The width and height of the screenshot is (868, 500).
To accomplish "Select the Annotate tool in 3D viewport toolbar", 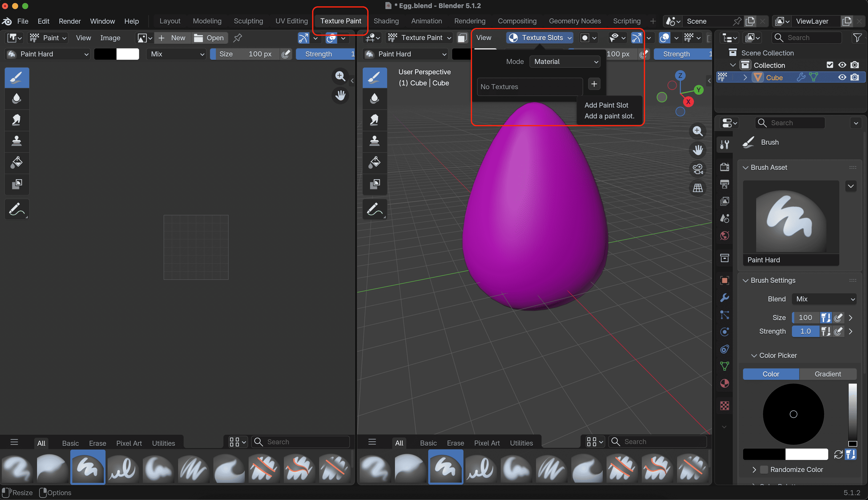I will (x=375, y=209).
